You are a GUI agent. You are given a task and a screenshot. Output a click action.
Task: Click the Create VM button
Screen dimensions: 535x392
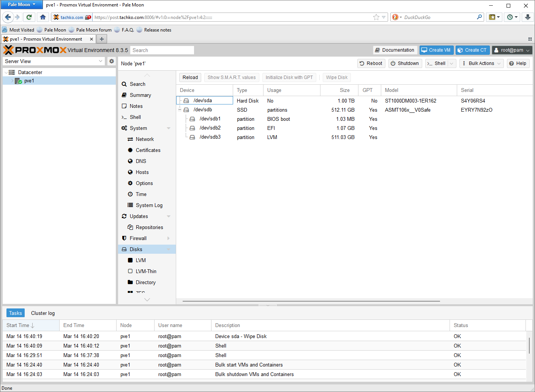pos(436,50)
